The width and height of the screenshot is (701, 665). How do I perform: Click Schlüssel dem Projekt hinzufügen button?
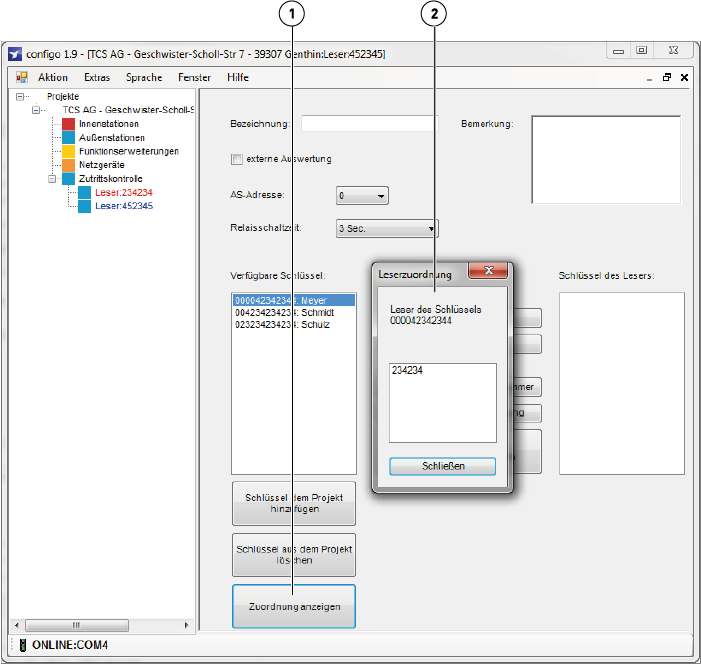click(293, 502)
